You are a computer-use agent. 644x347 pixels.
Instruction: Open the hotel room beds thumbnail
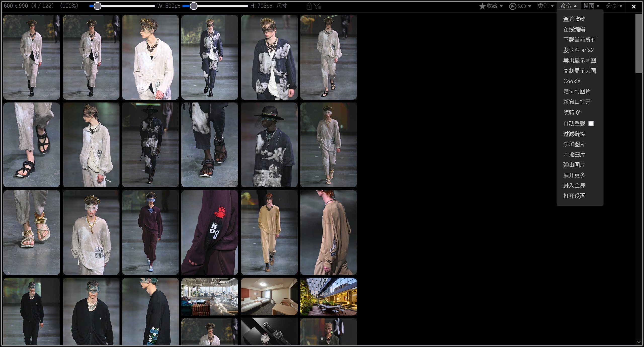(x=269, y=296)
